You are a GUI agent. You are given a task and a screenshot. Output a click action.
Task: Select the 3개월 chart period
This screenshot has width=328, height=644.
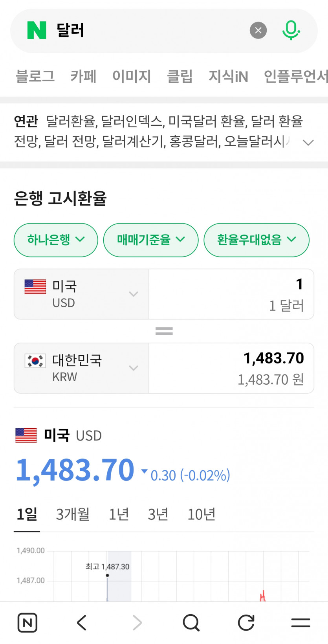click(x=73, y=514)
